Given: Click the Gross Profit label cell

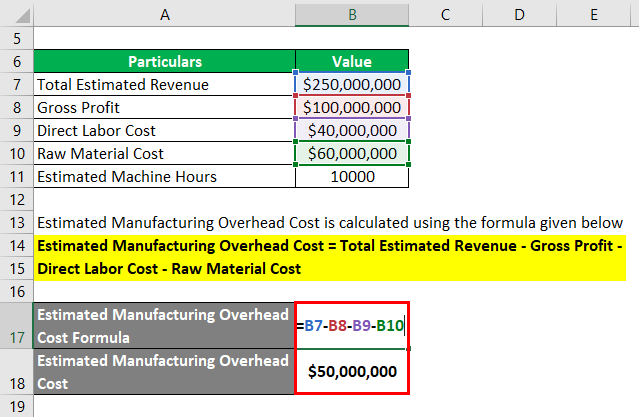Looking at the screenshot, I should [x=164, y=107].
